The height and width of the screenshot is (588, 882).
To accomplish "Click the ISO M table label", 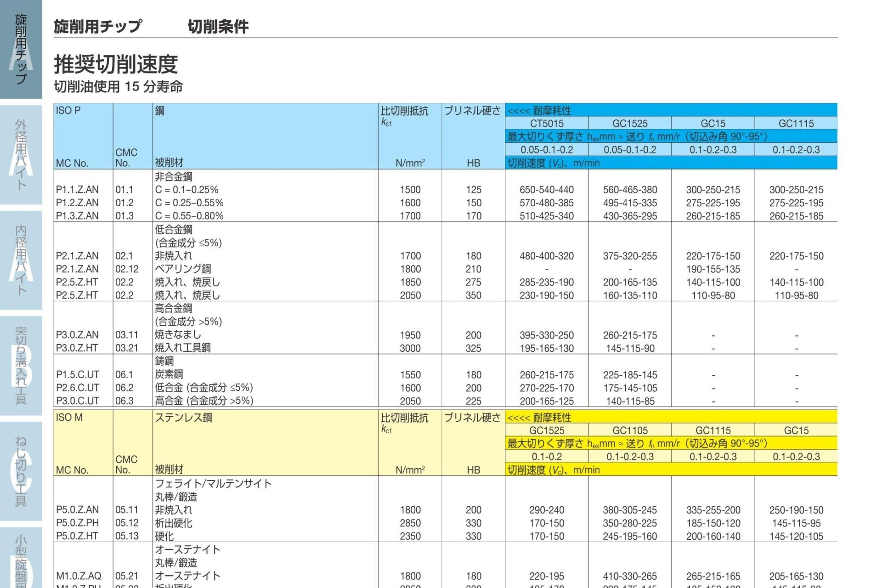I will click(x=69, y=417).
